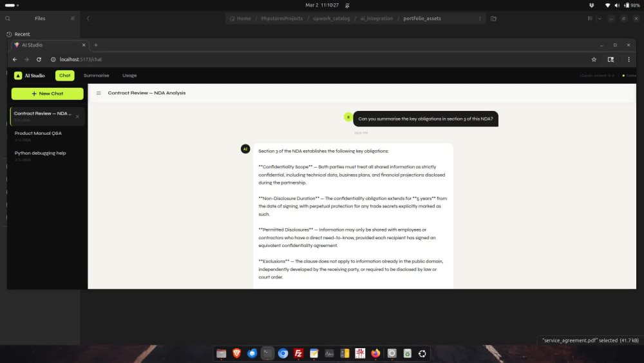644x363 pixels.
Task: Open Files from the dock
Action: (222, 353)
